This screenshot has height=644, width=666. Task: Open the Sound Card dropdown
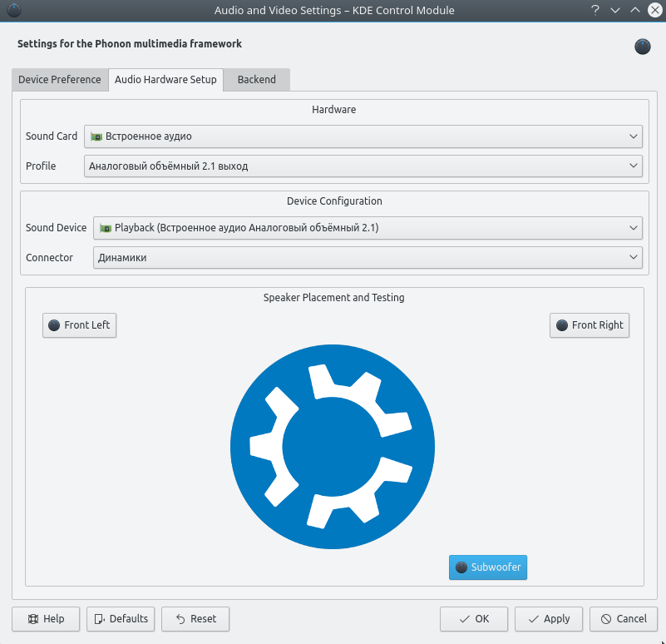coord(363,136)
